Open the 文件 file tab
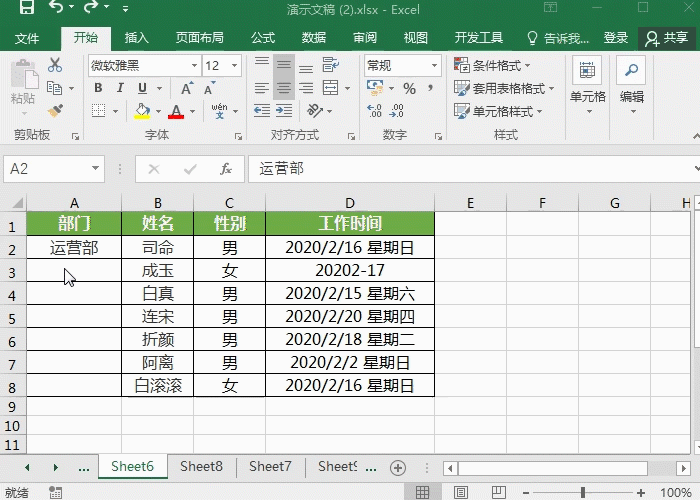This screenshot has height=500, width=700. [x=27, y=38]
